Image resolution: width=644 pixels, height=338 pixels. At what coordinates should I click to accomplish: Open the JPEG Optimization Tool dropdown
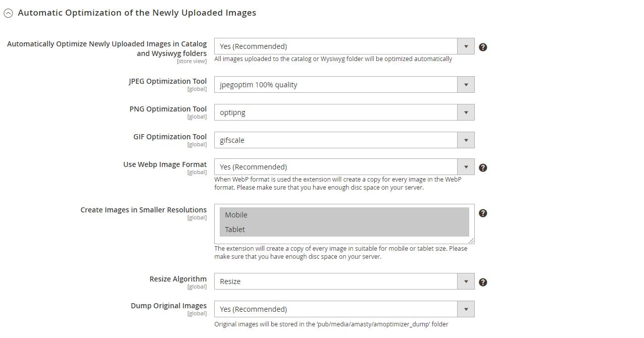point(344,85)
